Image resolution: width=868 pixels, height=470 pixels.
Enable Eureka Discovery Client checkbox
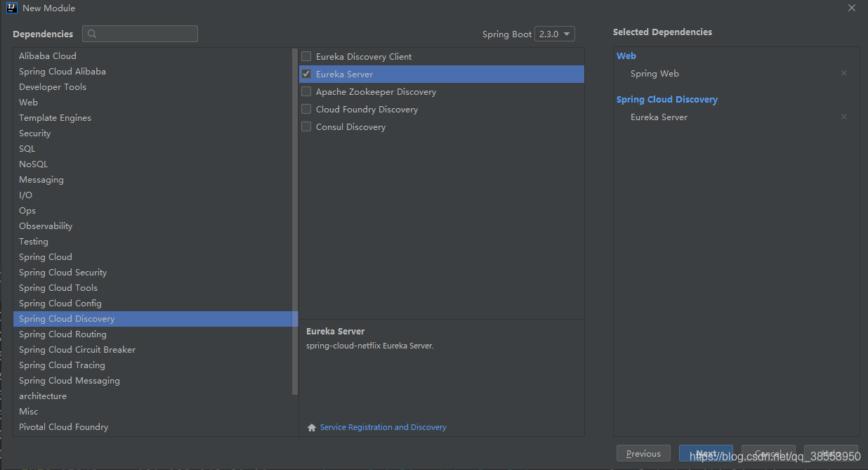point(306,56)
